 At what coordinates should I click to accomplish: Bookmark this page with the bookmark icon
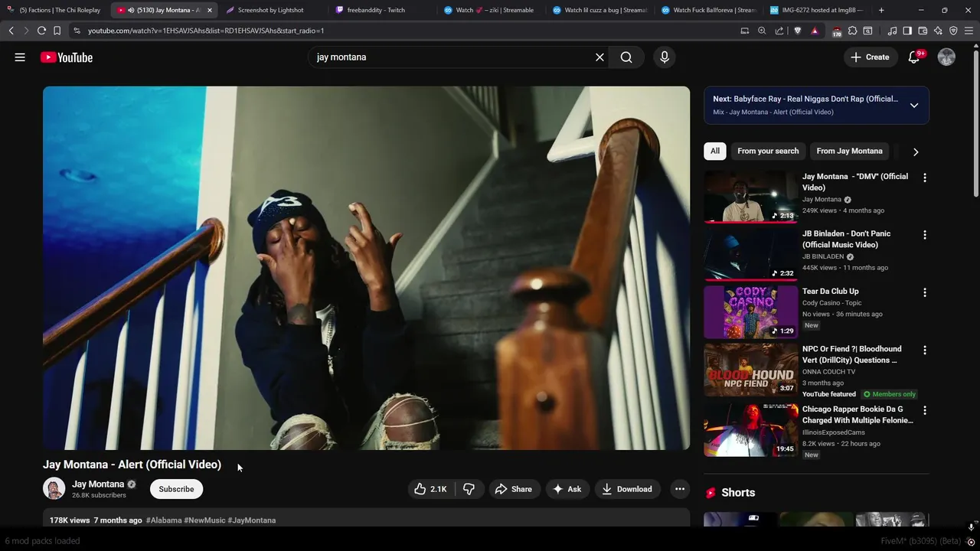[57, 31]
